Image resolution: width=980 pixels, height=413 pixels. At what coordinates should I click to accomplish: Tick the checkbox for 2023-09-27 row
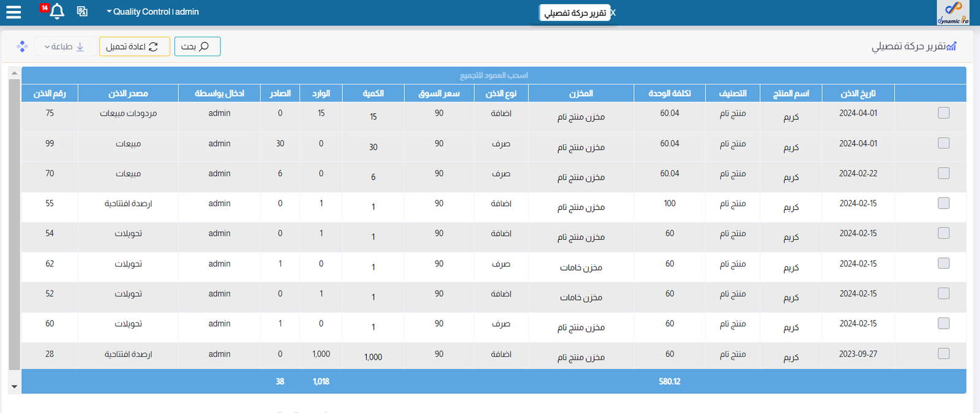(943, 354)
